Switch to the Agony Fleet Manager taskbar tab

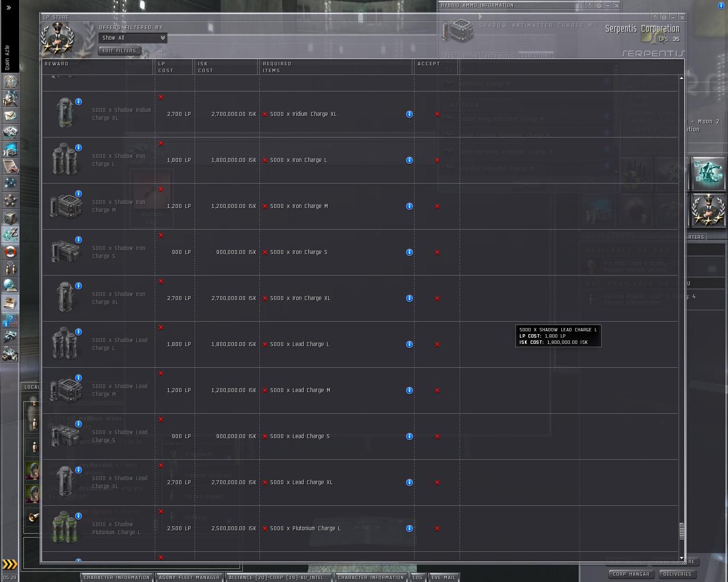[x=189, y=577]
